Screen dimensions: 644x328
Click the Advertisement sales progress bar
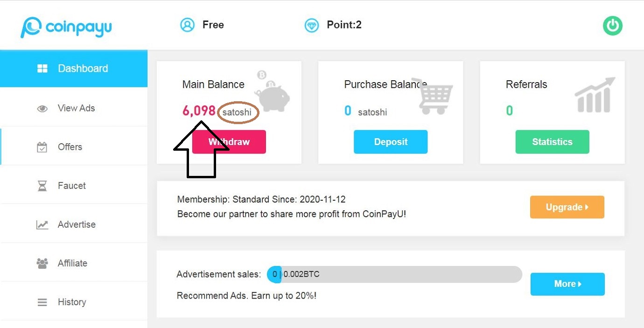394,274
